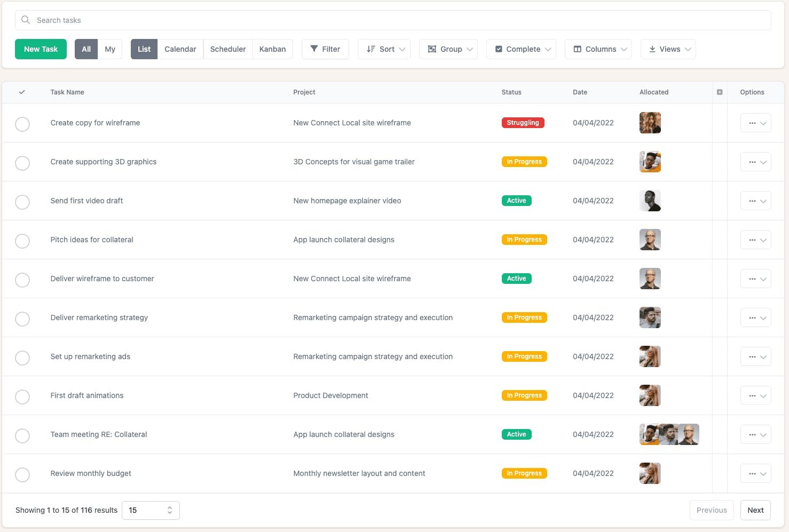This screenshot has width=789, height=532.
Task: Open project Product Development
Action: click(330, 395)
